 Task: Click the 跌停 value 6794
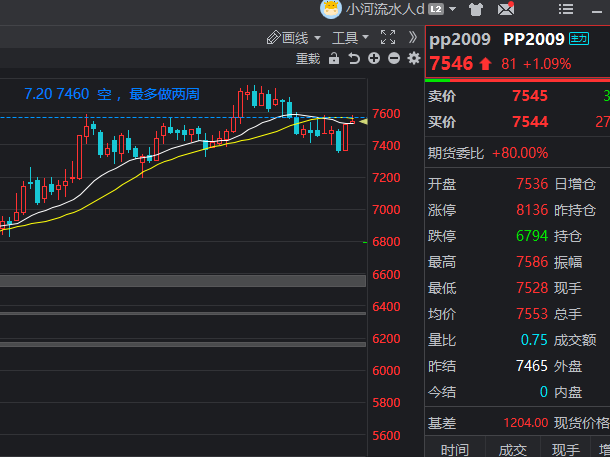(532, 236)
